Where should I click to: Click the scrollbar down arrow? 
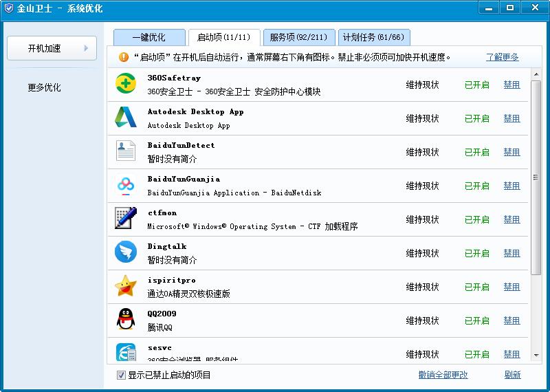coord(536,355)
